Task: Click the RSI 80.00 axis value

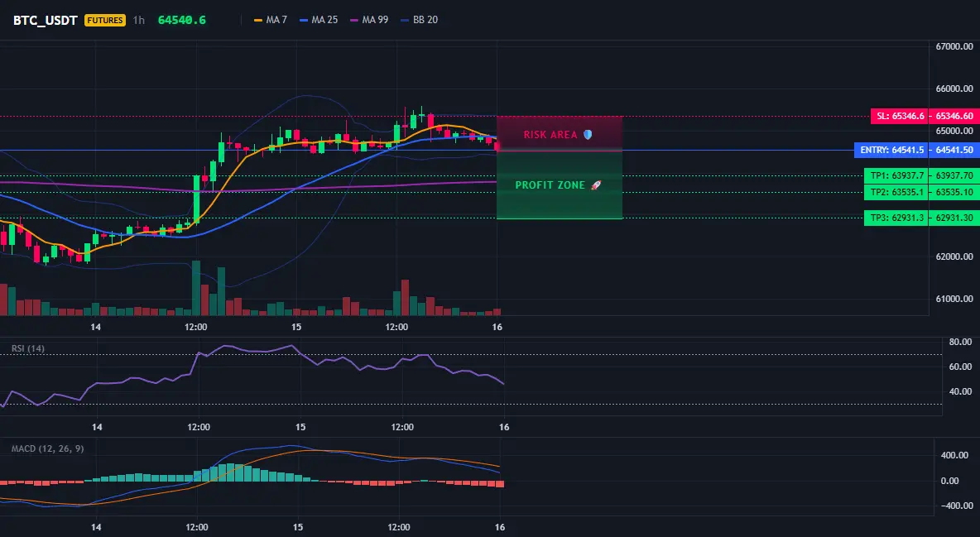Action: 961,342
